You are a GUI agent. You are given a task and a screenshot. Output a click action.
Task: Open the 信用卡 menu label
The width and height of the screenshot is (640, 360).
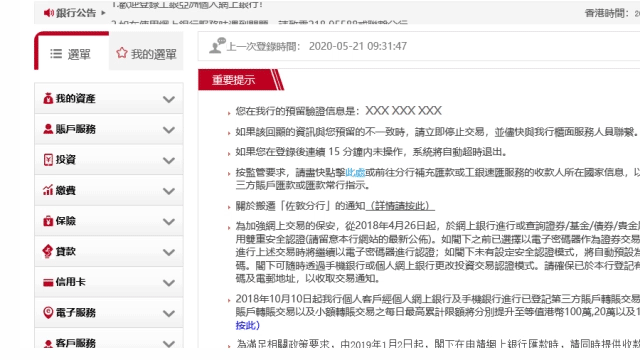[x=71, y=282]
